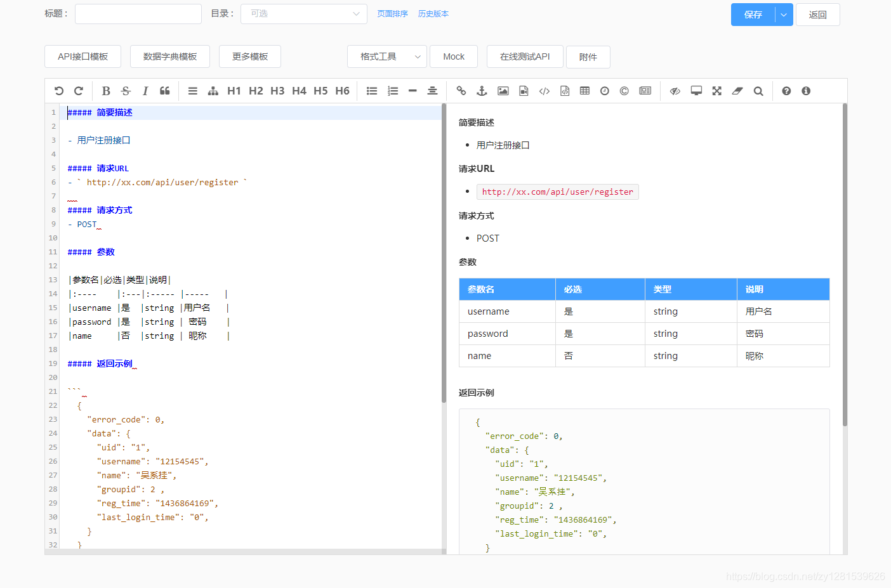Apply italic formatting
This screenshot has width=891, height=588.
145,91
